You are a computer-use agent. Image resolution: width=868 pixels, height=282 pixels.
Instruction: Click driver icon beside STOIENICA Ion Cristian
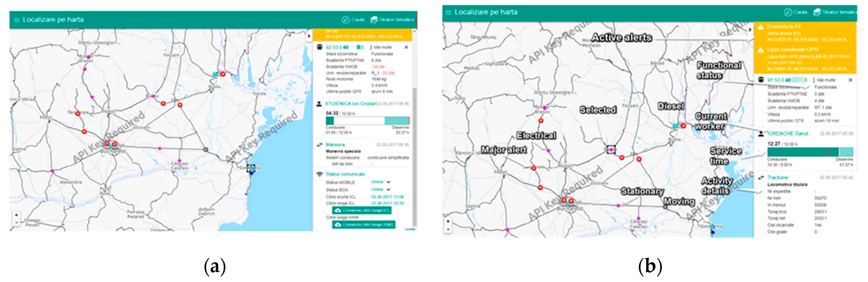click(x=319, y=104)
